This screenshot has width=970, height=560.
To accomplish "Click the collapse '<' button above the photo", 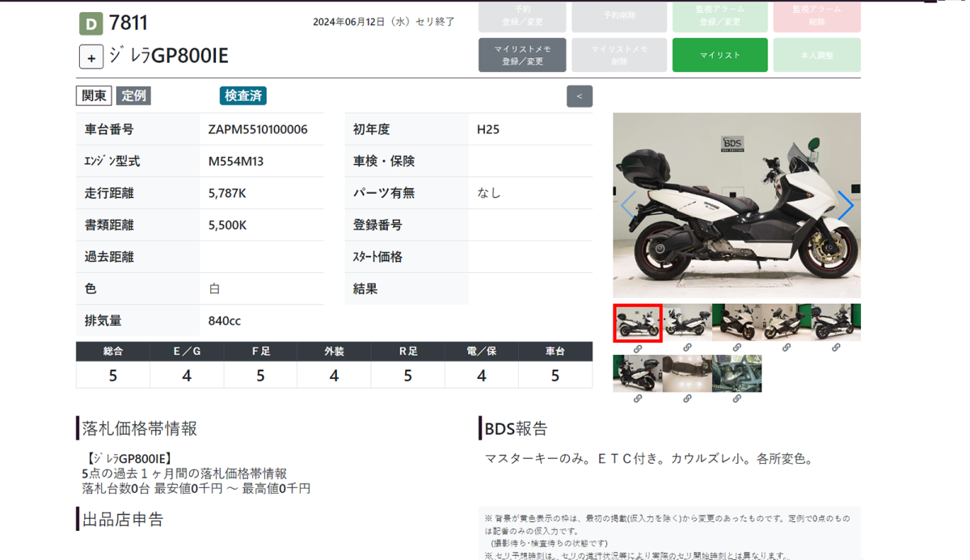I will click(x=580, y=96).
